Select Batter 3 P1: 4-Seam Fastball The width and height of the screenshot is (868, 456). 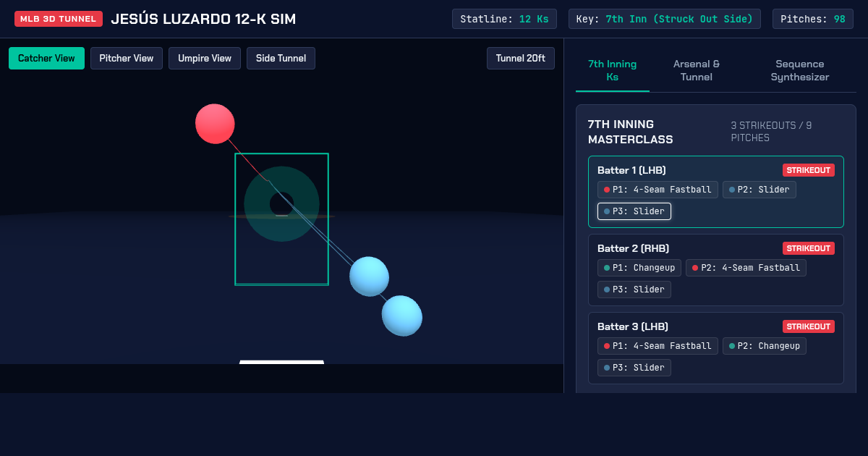658,346
